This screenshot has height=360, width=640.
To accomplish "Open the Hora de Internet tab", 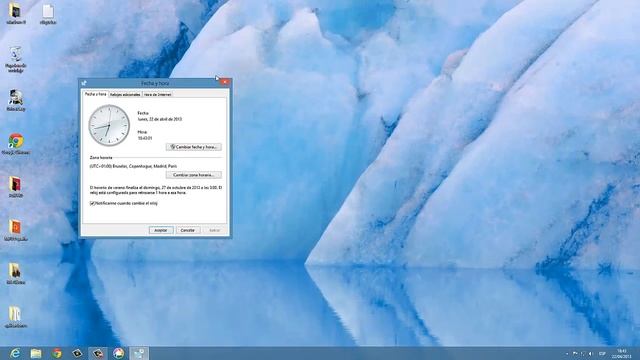I will point(158,94).
